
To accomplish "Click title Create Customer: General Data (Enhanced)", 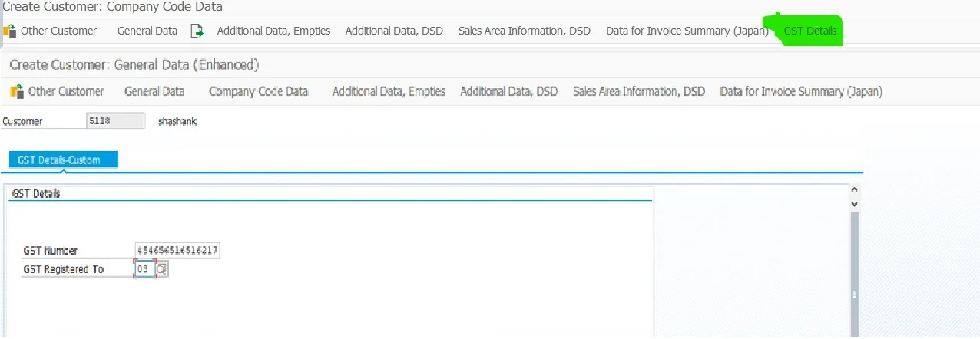I will pyautogui.click(x=134, y=64).
